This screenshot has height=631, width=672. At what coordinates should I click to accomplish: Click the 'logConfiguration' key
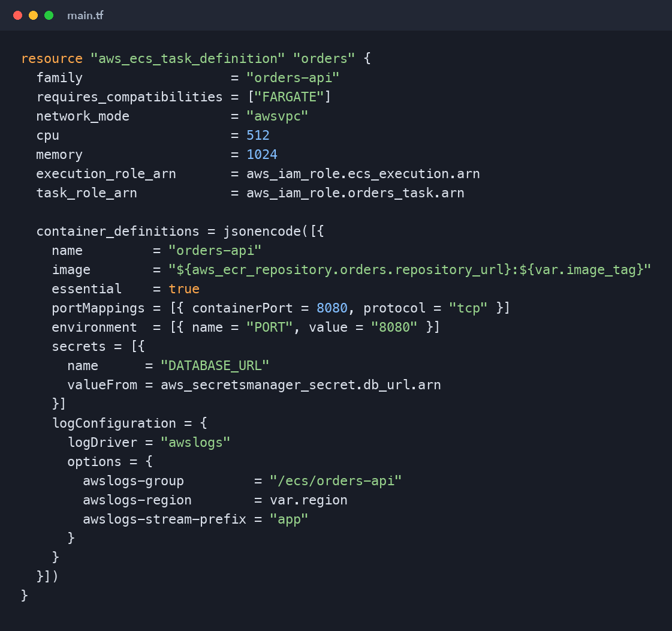pos(114,423)
